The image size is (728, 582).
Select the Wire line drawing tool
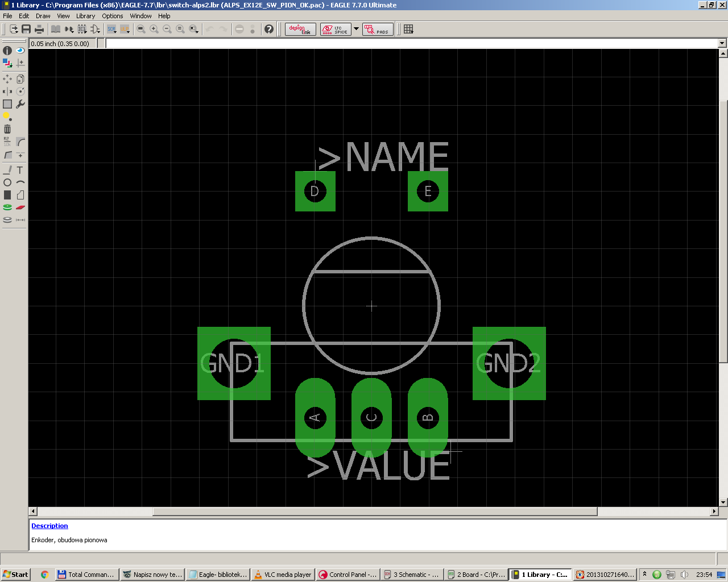7,170
